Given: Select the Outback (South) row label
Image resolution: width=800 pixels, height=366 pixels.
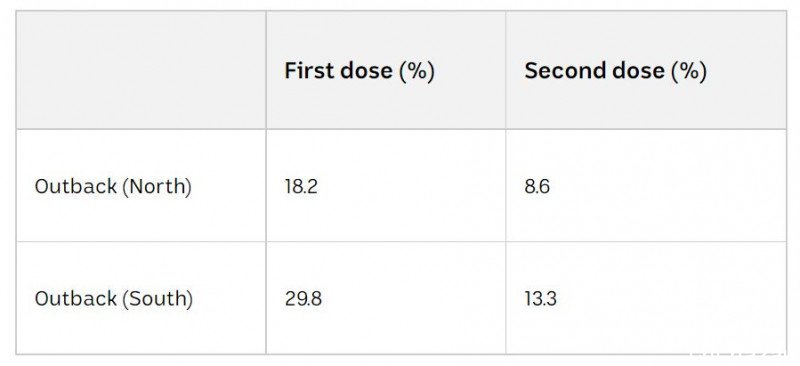Looking at the screenshot, I should tap(113, 299).
